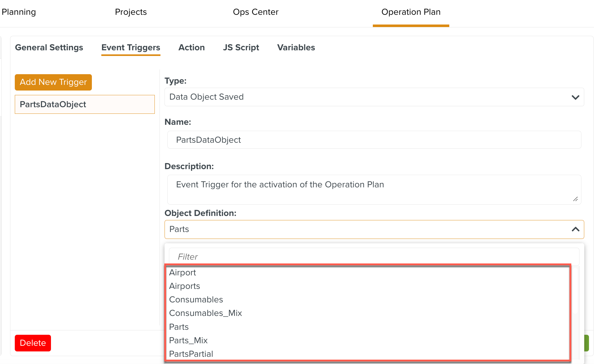The height and width of the screenshot is (364, 594).
Task: Open the General Settings tab
Action: click(x=49, y=47)
